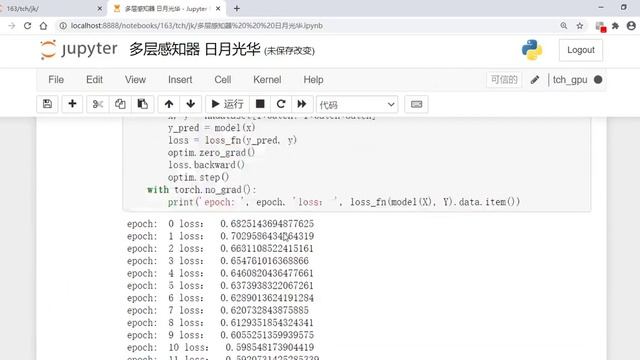Click the y_pred = model(x) line
The image size is (640, 360).
click(211, 128)
